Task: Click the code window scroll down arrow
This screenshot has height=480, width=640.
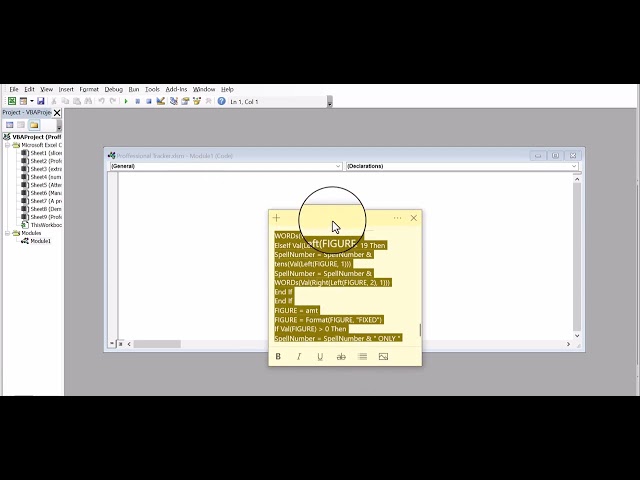Action: pos(577,335)
